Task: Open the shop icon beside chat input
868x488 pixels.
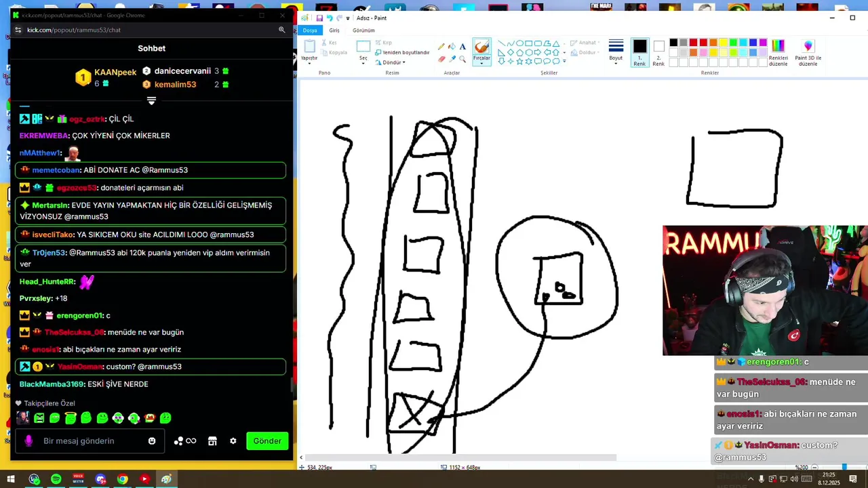Action: [x=212, y=441]
